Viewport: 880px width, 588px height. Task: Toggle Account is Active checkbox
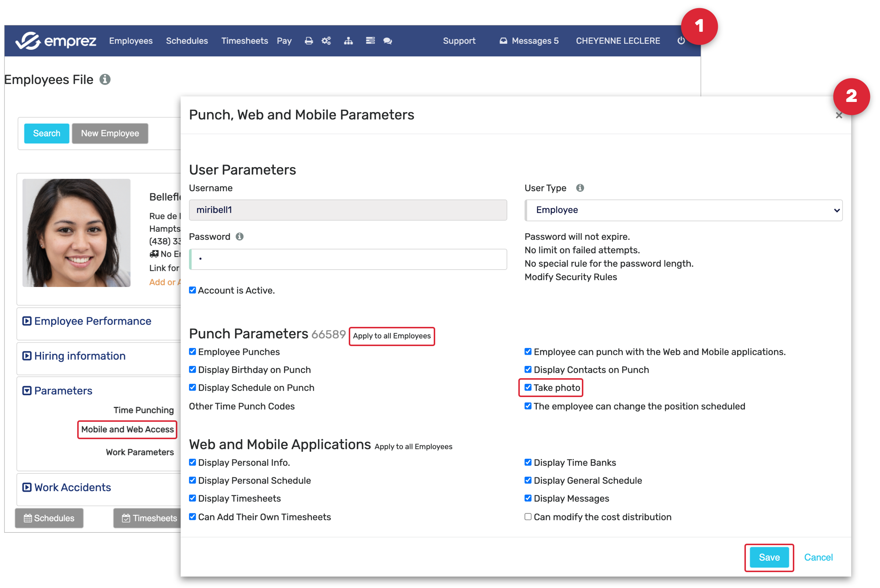(x=192, y=290)
